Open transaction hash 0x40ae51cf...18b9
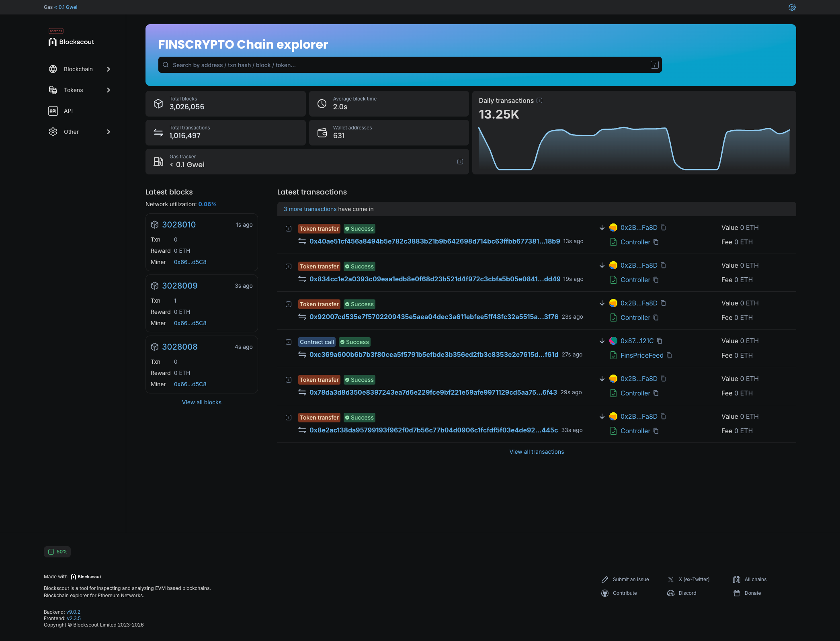The image size is (840, 641). click(x=434, y=241)
